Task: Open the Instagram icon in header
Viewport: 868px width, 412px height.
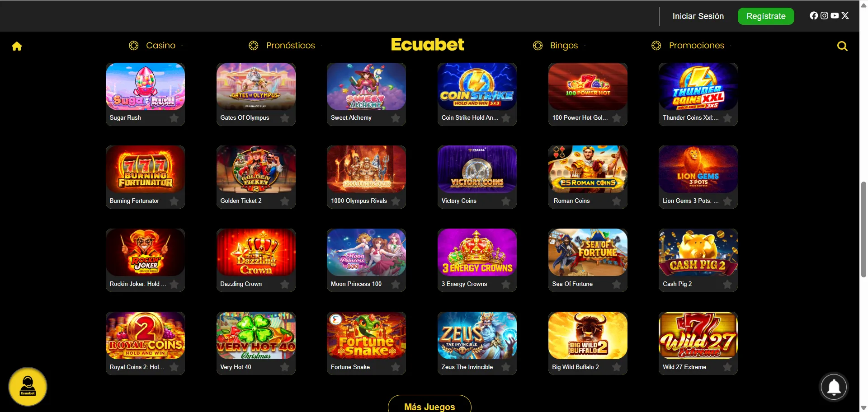Action: (824, 16)
